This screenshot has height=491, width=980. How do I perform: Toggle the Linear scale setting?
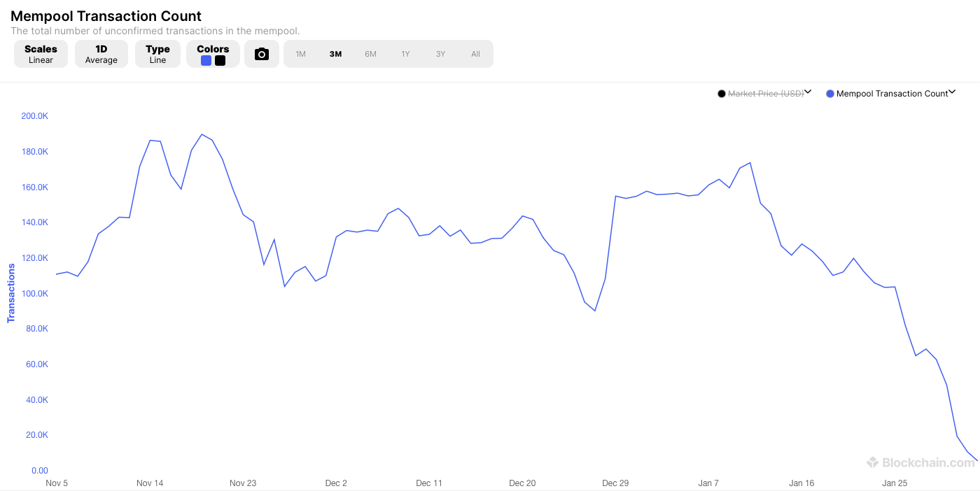coord(41,54)
